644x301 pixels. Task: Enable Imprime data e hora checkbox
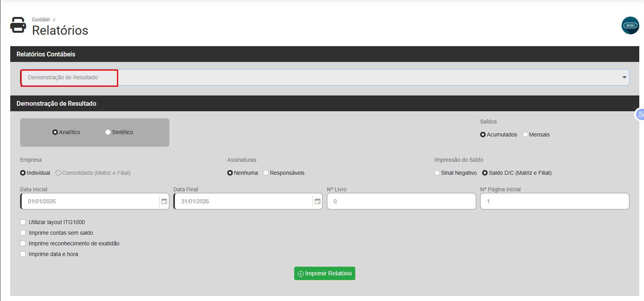click(x=23, y=254)
